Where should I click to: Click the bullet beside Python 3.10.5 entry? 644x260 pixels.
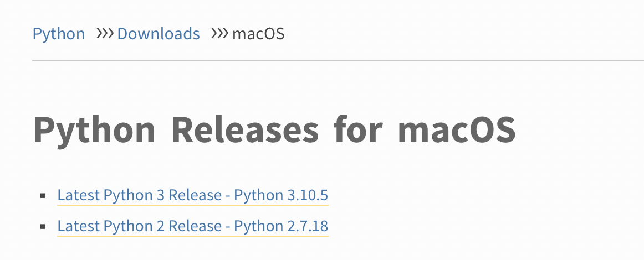[x=43, y=196]
